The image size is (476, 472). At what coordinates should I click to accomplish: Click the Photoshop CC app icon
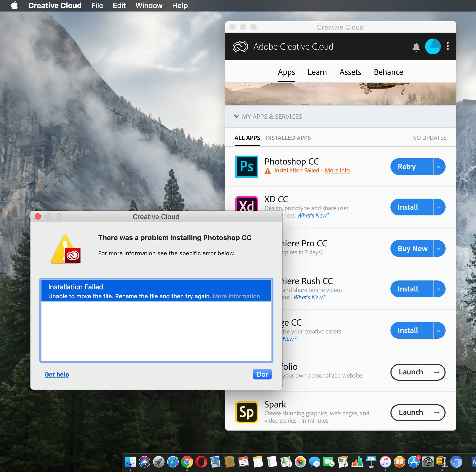[246, 167]
